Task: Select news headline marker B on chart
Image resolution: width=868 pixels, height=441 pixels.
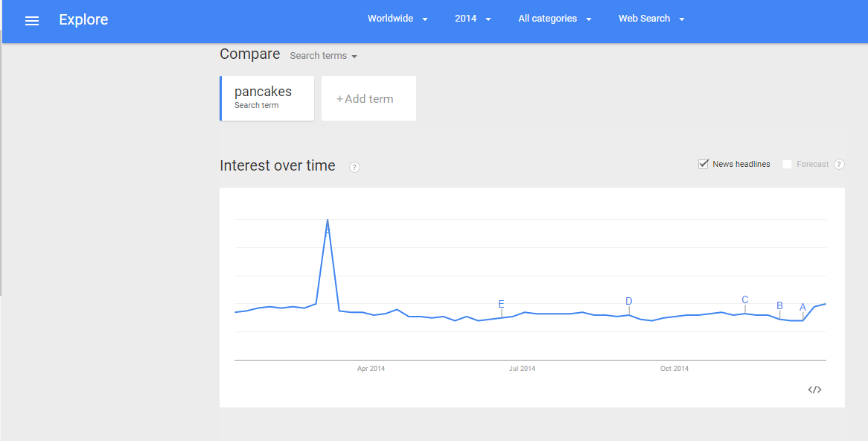Action: tap(779, 306)
